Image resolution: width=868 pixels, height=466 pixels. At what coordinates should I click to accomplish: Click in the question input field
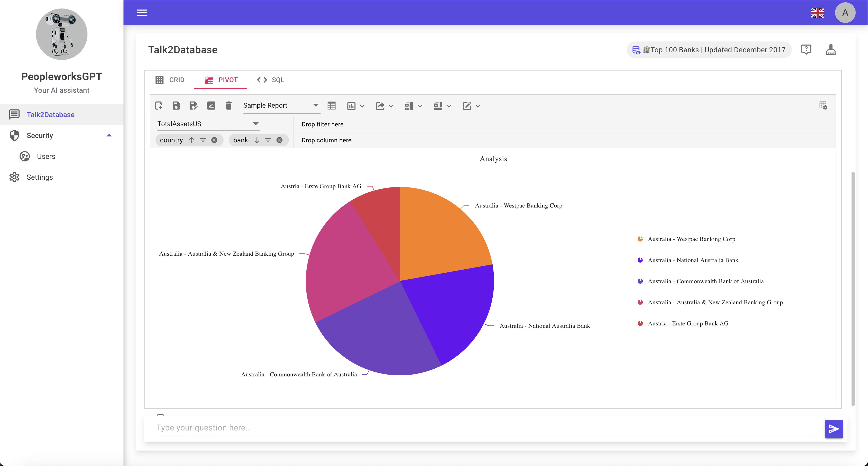[486, 428]
